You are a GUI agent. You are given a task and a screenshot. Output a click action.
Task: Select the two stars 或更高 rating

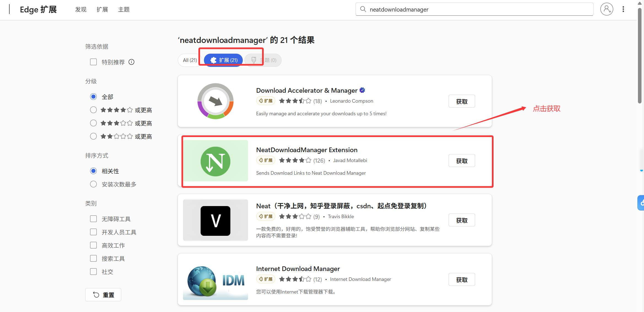click(93, 136)
